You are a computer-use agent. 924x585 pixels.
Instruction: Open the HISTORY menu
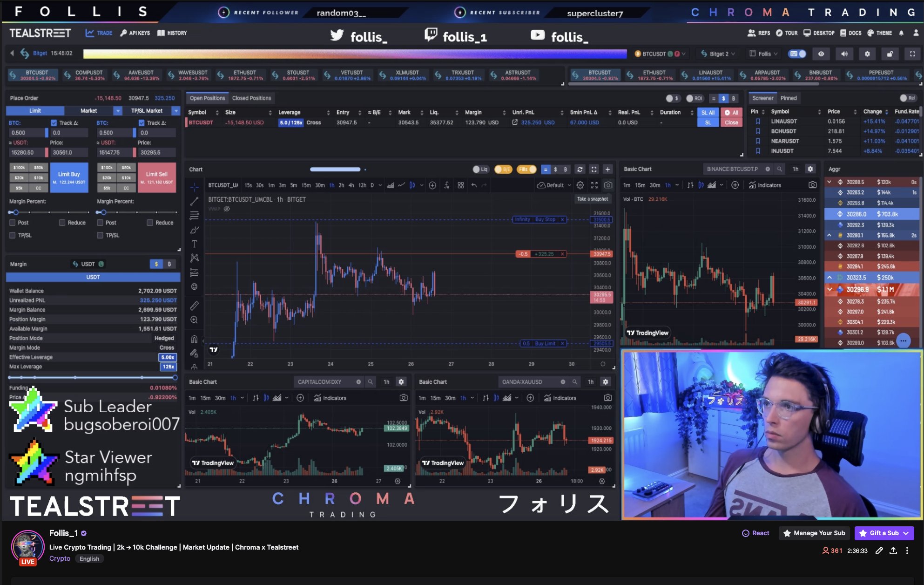point(172,33)
